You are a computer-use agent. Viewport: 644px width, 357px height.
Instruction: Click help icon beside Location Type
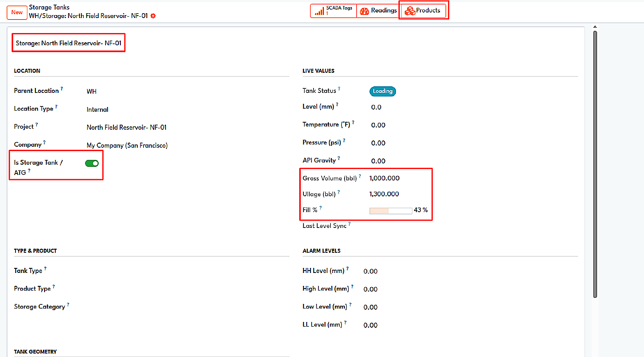coord(56,106)
